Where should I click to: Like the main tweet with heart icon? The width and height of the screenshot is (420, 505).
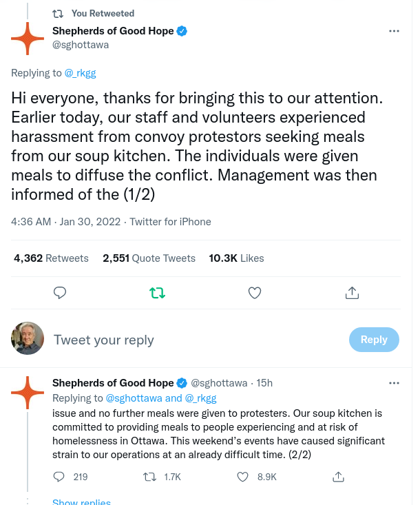click(x=255, y=293)
